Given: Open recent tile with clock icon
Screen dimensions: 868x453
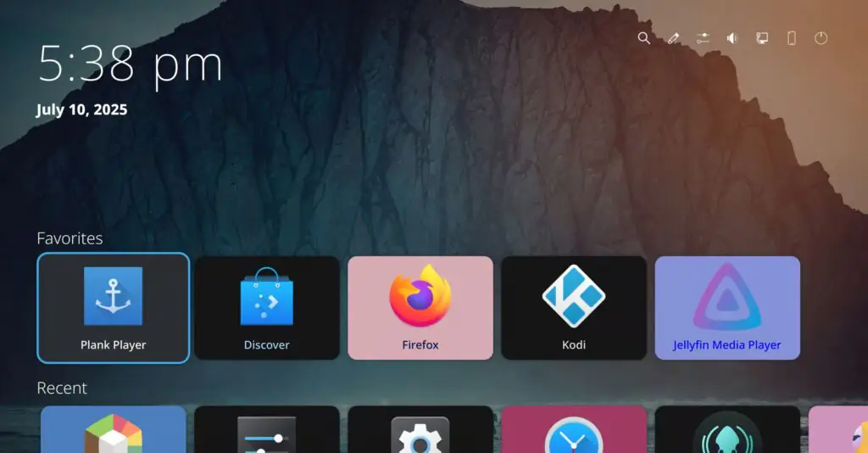Looking at the screenshot, I should pyautogui.click(x=574, y=429).
